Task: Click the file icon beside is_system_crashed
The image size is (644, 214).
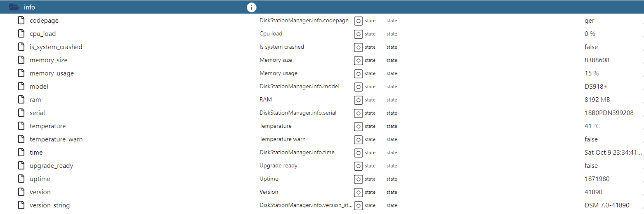Action: 21,47
